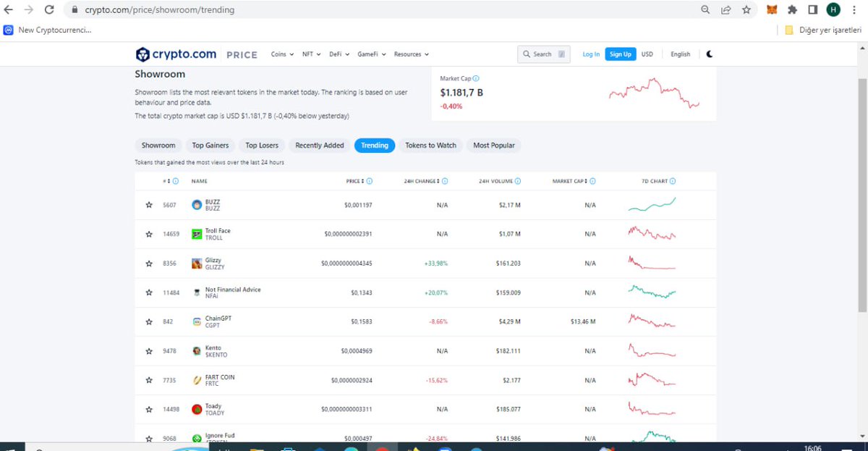This screenshot has width=868, height=451.
Task: Show info icon beside 24H CHANGE header
Action: tap(445, 181)
